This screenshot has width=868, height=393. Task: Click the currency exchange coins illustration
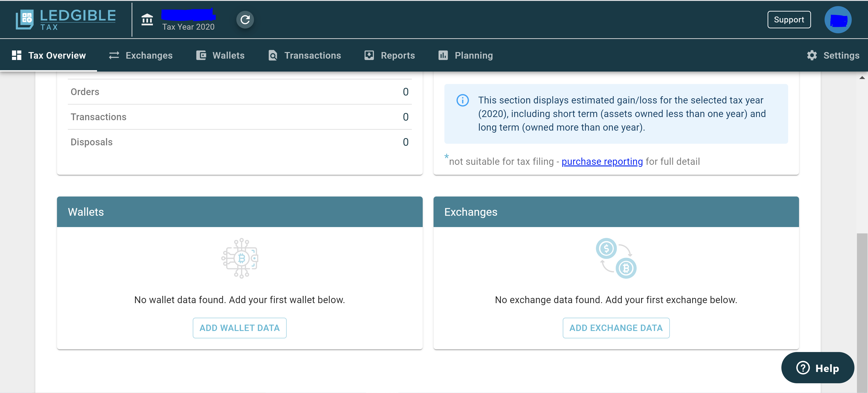616,258
